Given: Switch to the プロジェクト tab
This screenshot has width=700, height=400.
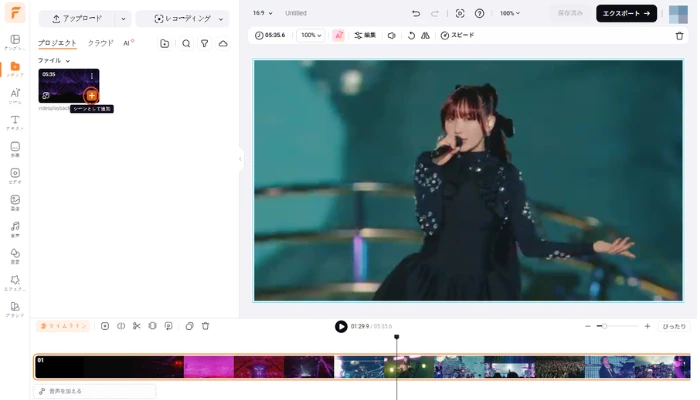Looking at the screenshot, I should point(57,43).
